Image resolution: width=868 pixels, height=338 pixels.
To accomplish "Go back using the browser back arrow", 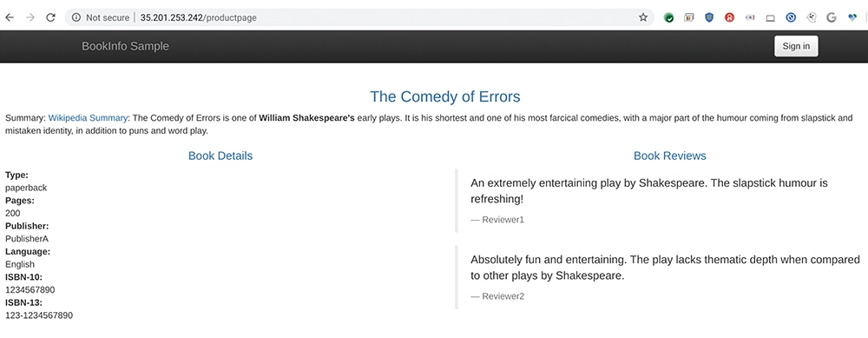I will click(10, 17).
